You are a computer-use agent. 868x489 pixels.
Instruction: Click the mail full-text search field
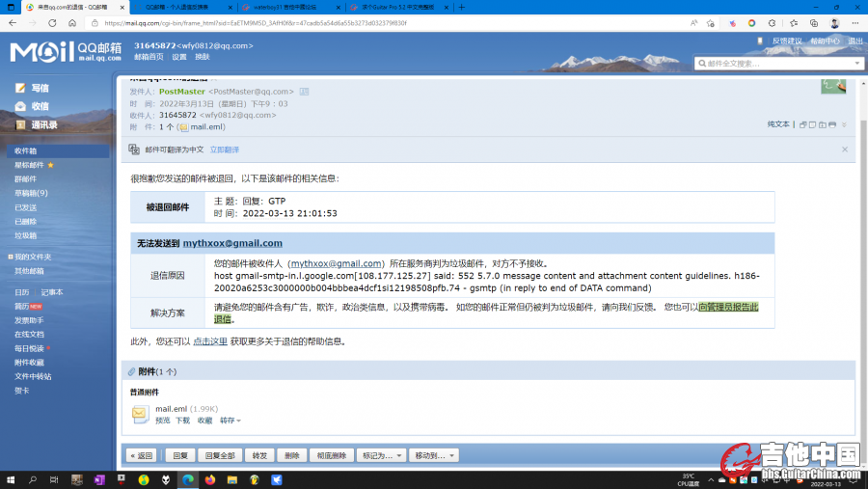click(779, 63)
